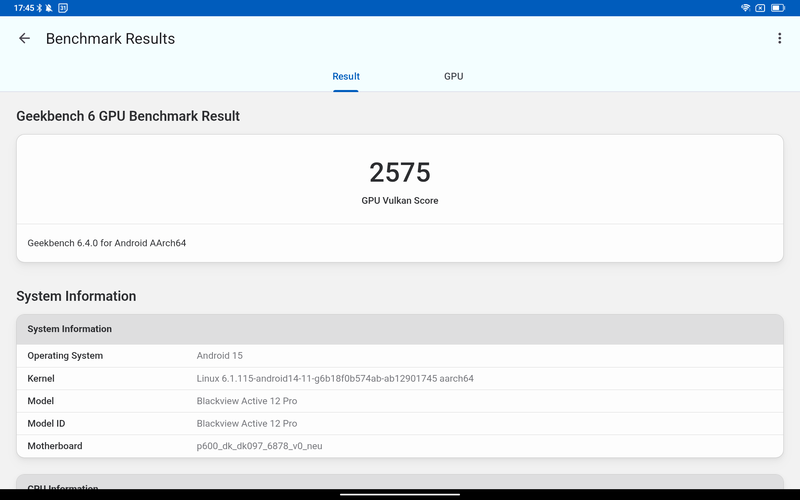
Task: Open the three-dot overflow menu
Action: coord(779,38)
